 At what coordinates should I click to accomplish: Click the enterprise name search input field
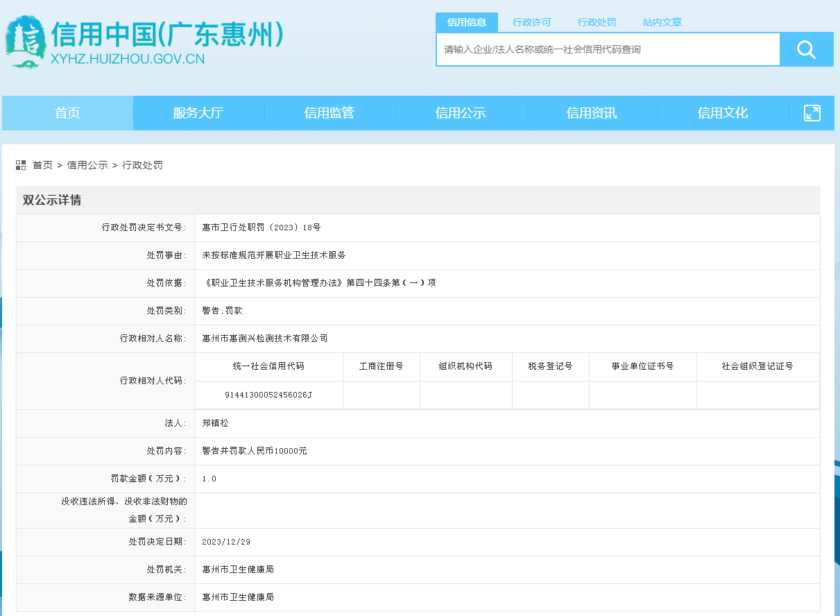(608, 49)
